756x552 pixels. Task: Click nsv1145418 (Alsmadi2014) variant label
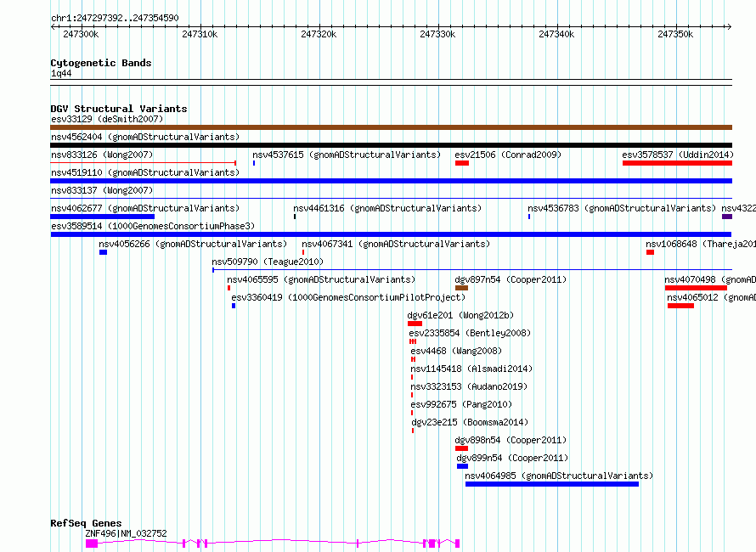click(x=471, y=369)
